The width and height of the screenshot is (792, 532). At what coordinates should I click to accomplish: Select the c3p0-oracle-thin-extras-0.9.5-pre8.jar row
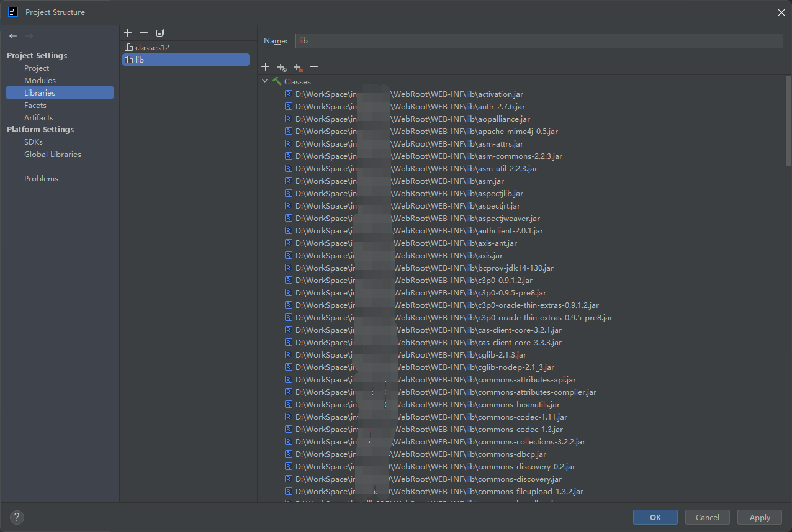coord(449,317)
